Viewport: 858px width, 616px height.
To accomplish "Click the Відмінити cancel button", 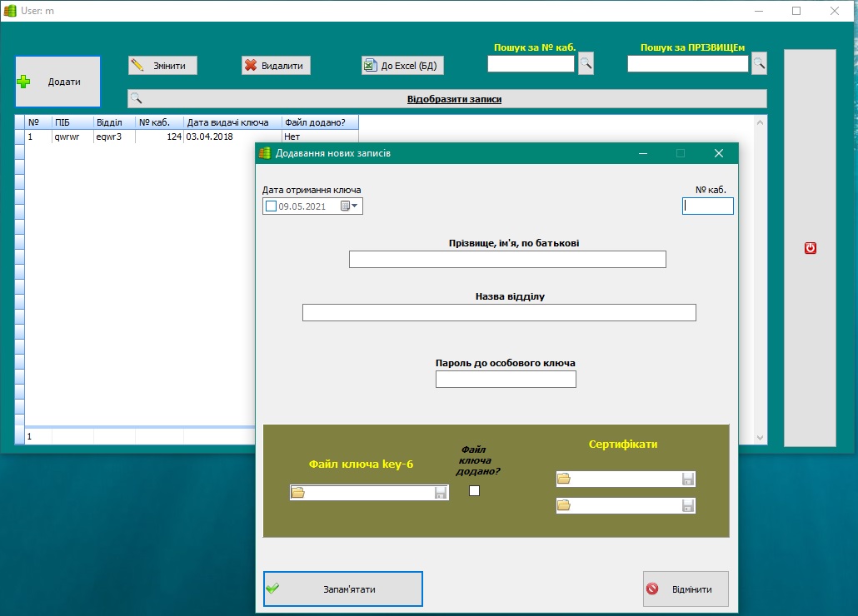I will pyautogui.click(x=686, y=589).
